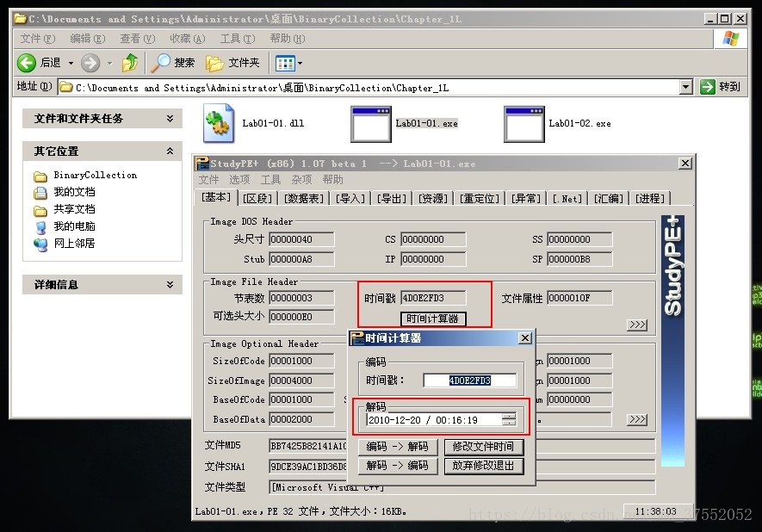Image resolution: width=762 pixels, height=532 pixels.
Task: Open StudyPE+ Tools (工具) menu
Action: 270,180
